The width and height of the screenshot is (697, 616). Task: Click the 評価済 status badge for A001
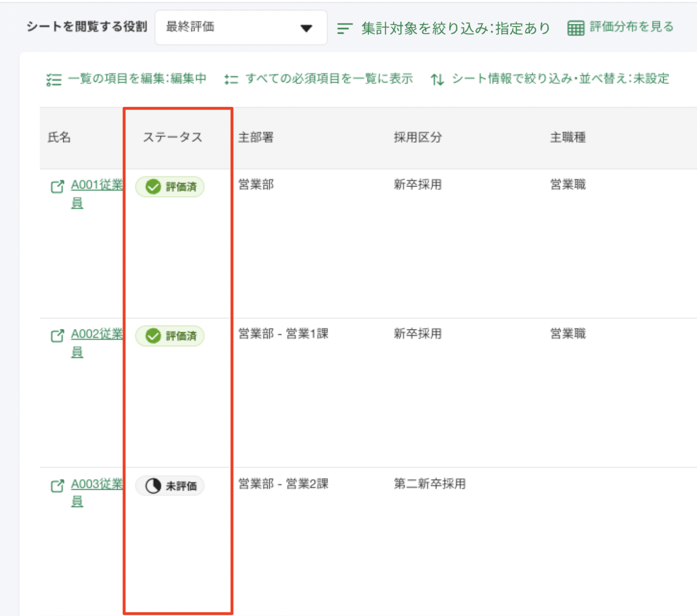(170, 187)
